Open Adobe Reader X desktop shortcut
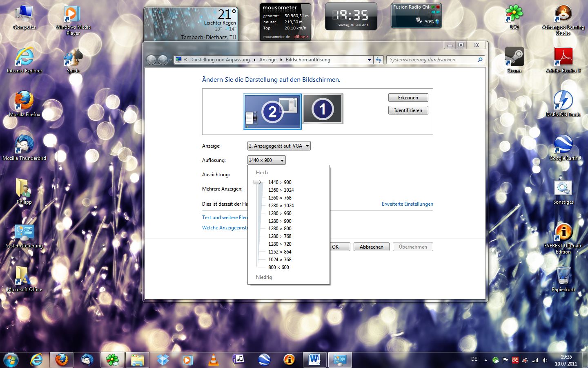The height and width of the screenshot is (368, 588). 563,60
